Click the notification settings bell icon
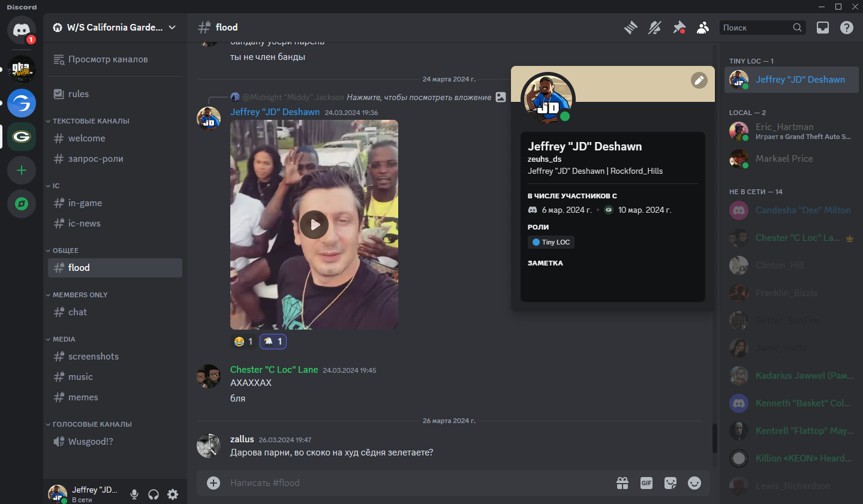Screen dimensions: 863x504 tap(655, 28)
